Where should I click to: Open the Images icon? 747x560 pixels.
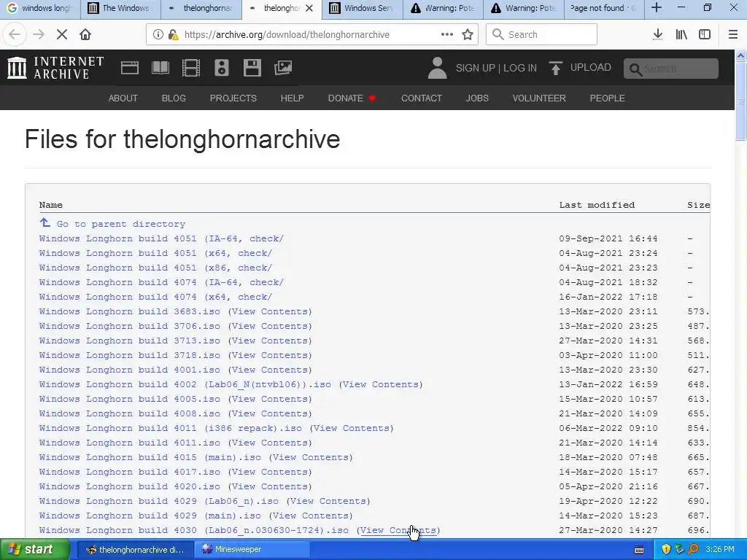tap(283, 68)
